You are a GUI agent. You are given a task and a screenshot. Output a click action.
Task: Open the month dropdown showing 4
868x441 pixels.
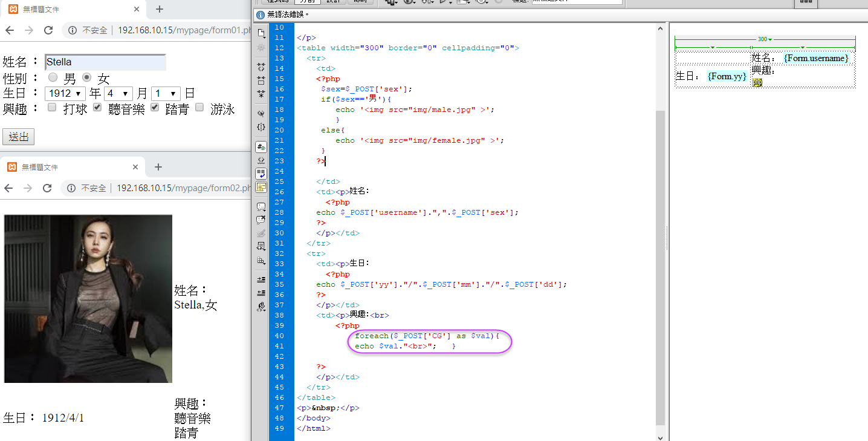click(x=118, y=94)
